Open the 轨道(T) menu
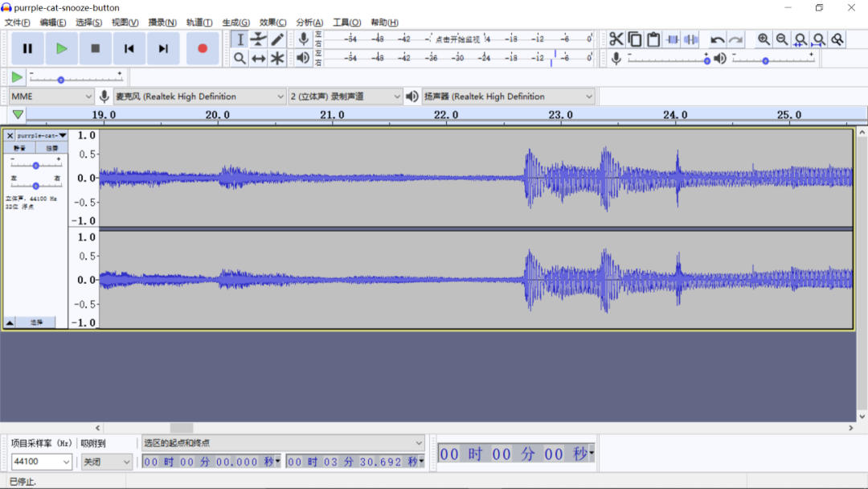This screenshot has height=489, width=868. [199, 23]
